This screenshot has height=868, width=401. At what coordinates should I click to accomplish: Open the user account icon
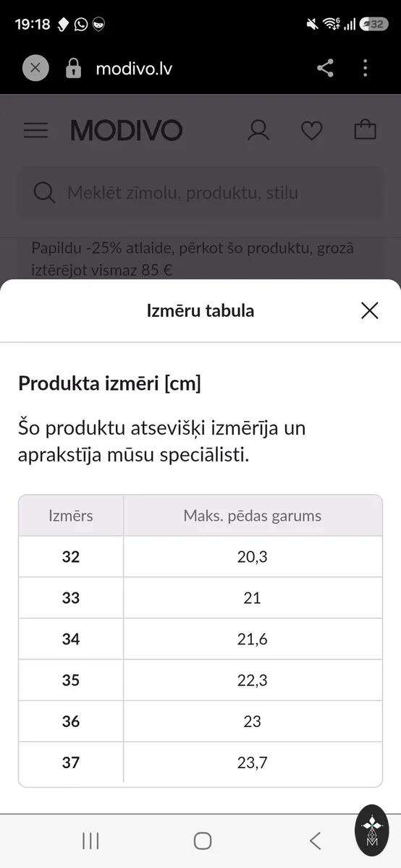258,130
